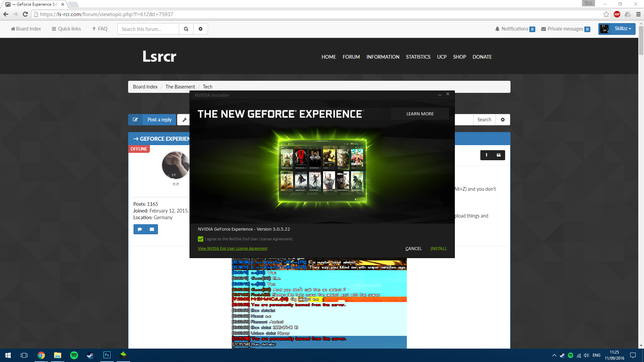
Task: Bookmark this page with star icon
Action: pos(606,14)
